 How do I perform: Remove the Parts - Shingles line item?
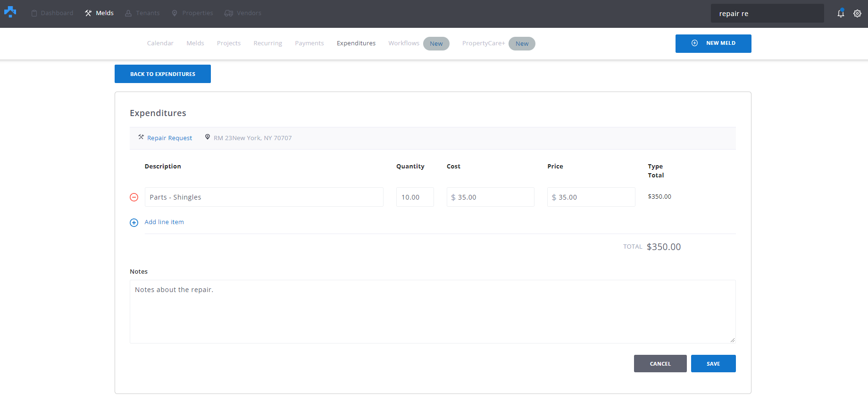(134, 197)
